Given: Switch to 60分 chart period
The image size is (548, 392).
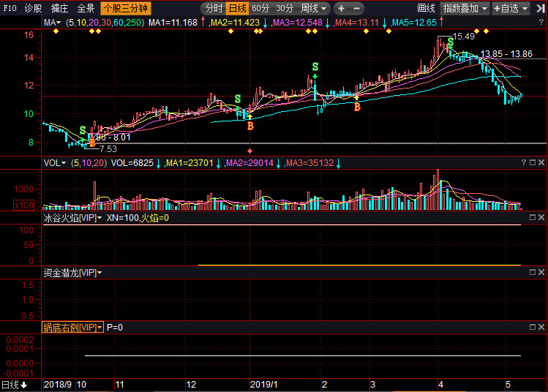Looking at the screenshot, I should point(260,8).
